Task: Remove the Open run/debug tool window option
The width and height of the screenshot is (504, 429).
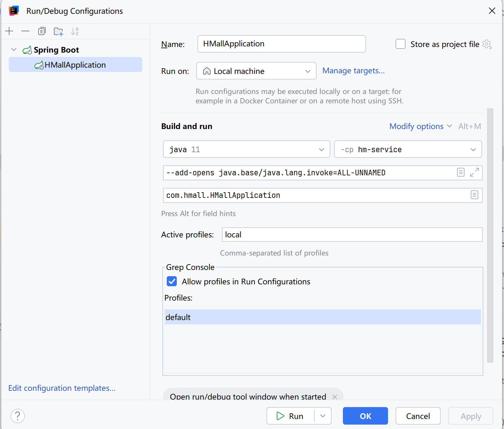Action: pos(335,397)
